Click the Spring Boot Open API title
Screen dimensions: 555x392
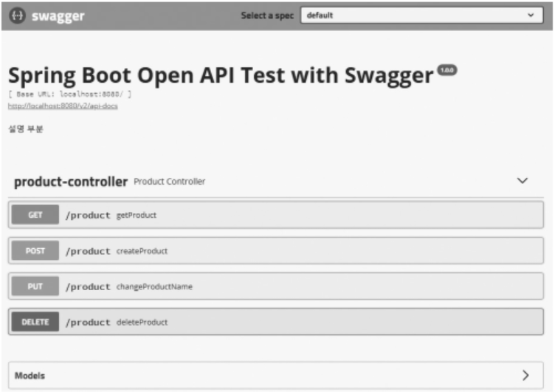221,75
